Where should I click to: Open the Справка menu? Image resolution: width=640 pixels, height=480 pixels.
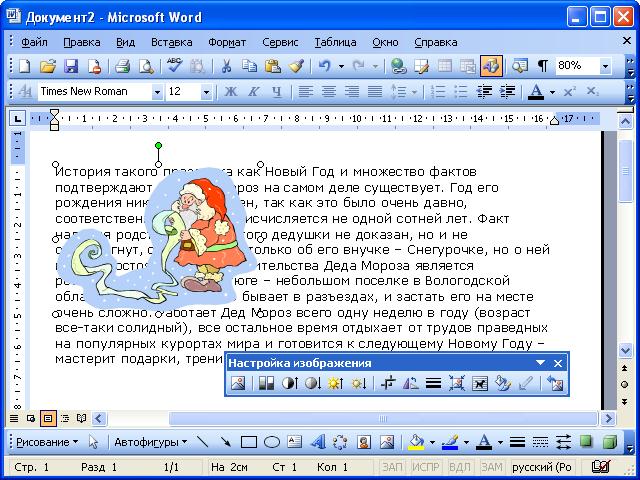(436, 42)
